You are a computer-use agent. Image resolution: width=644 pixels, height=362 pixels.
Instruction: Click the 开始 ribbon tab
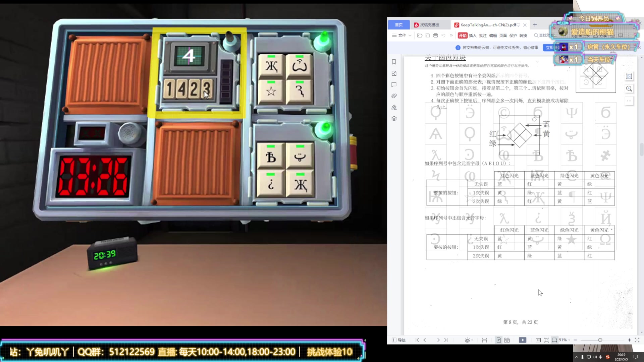[463, 36]
